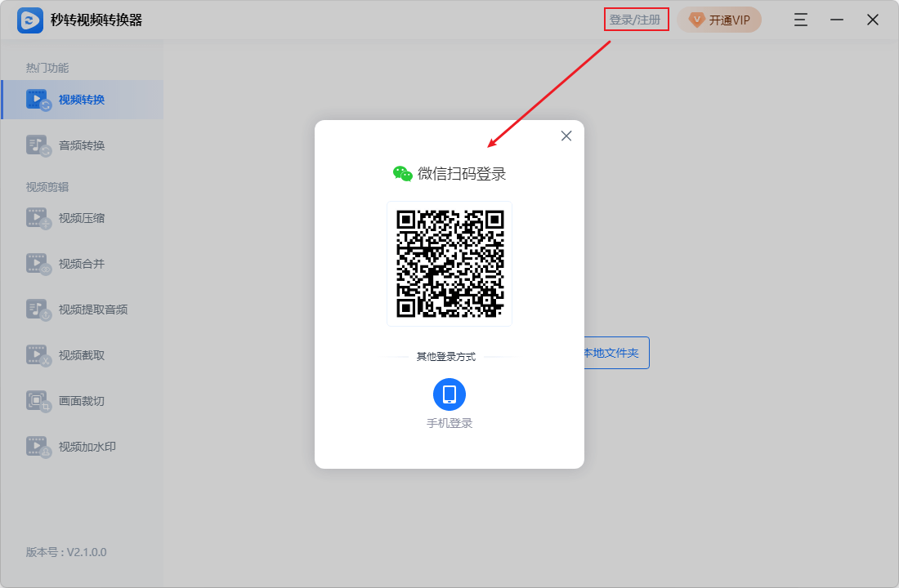Close the WeChat login dialog
The image size is (899, 588).
click(x=566, y=136)
